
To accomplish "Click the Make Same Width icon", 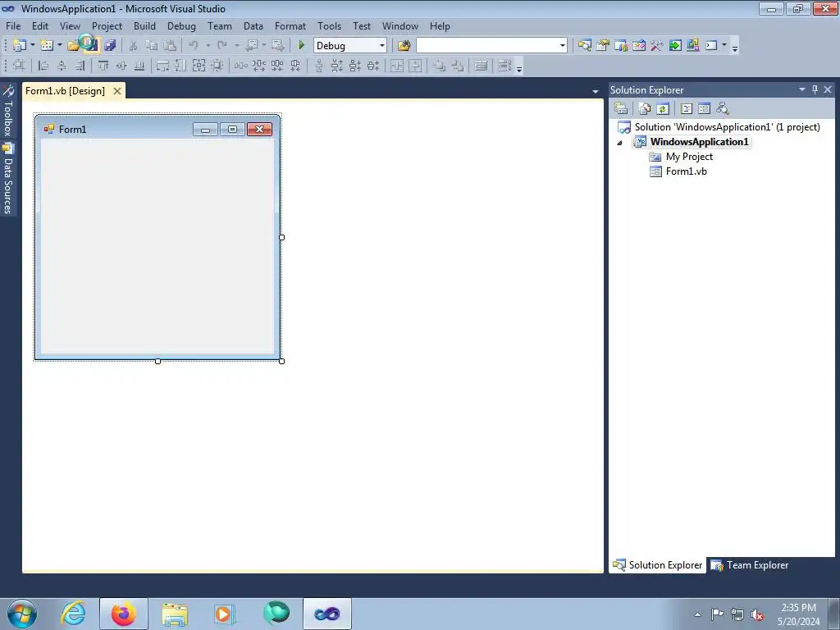I will 163,66.
